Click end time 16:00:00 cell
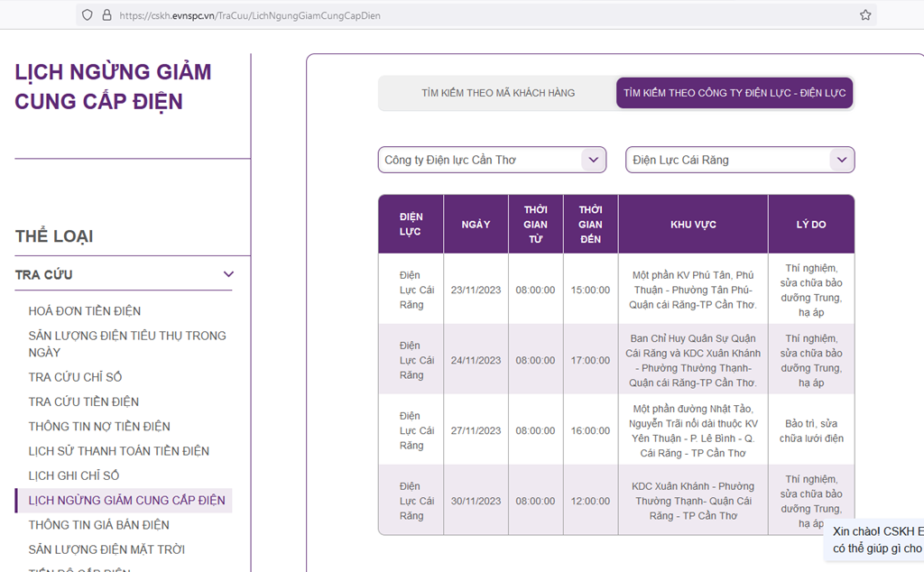 pos(590,430)
